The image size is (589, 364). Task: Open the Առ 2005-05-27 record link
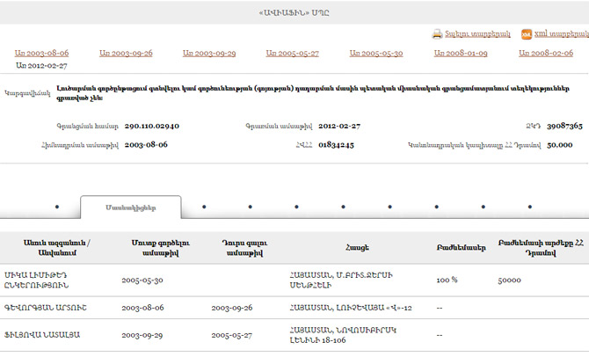pos(292,53)
